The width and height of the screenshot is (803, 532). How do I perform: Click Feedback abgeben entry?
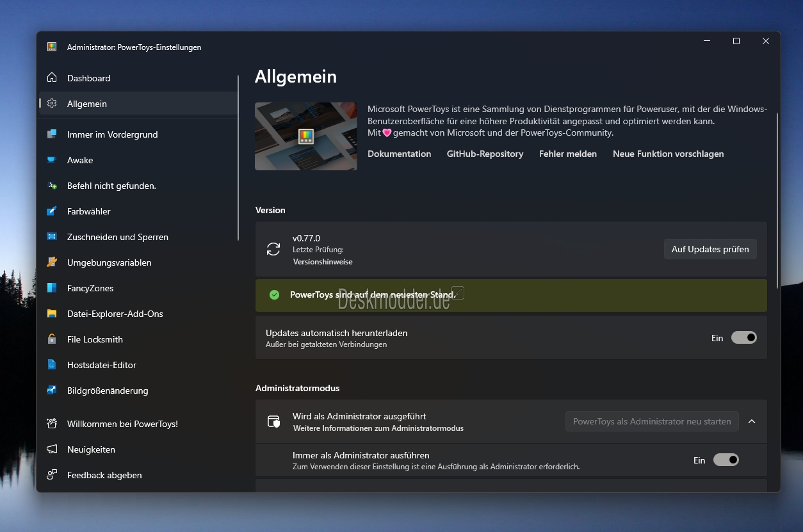point(138,475)
